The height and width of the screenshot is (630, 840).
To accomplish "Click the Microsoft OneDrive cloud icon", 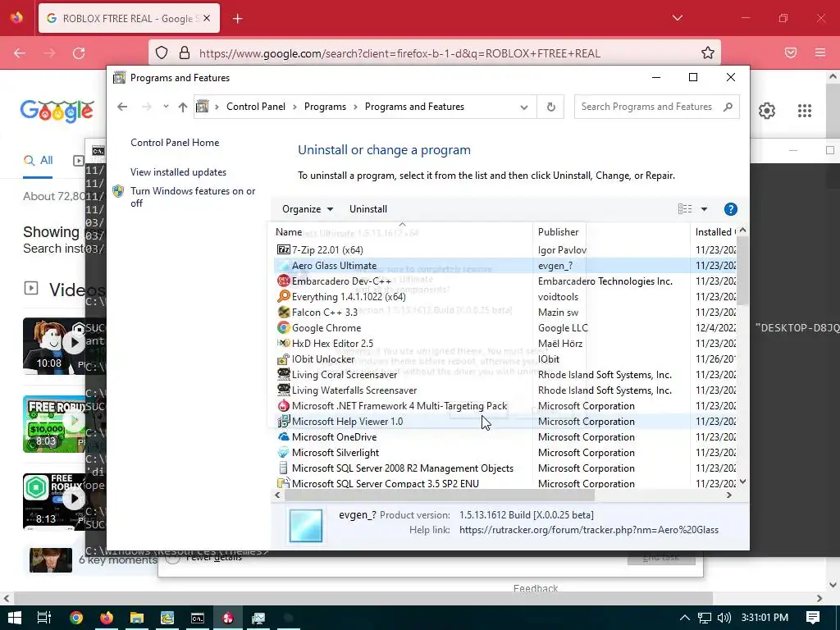I will (283, 436).
